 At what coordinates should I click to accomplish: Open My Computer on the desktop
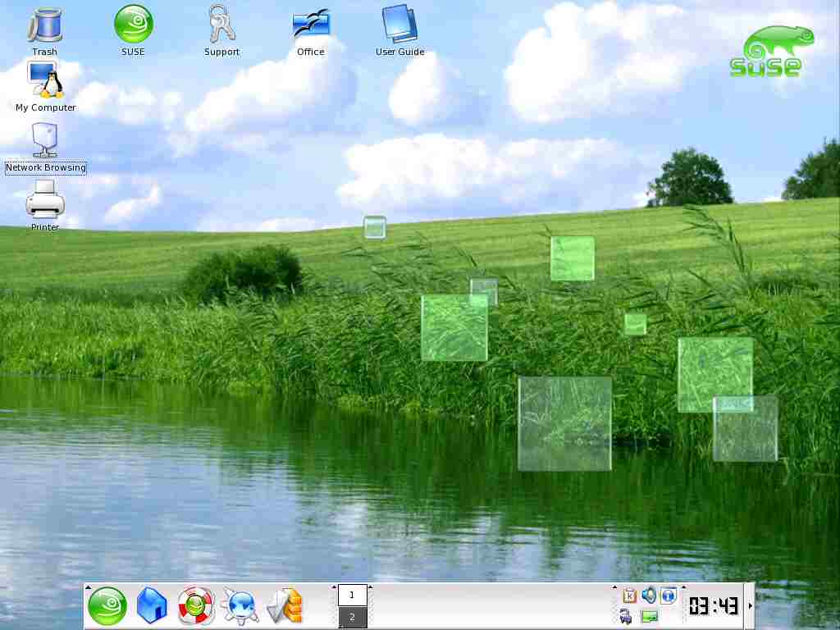pos(45,80)
